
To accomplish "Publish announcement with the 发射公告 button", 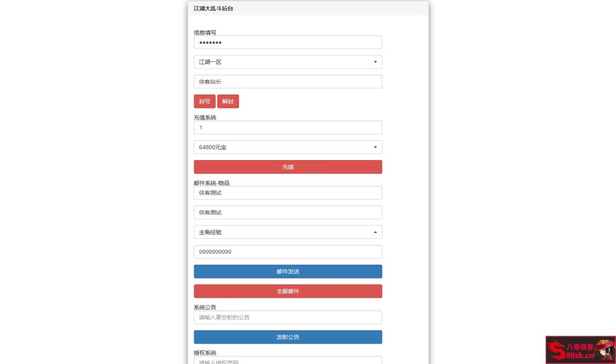I will click(288, 337).
